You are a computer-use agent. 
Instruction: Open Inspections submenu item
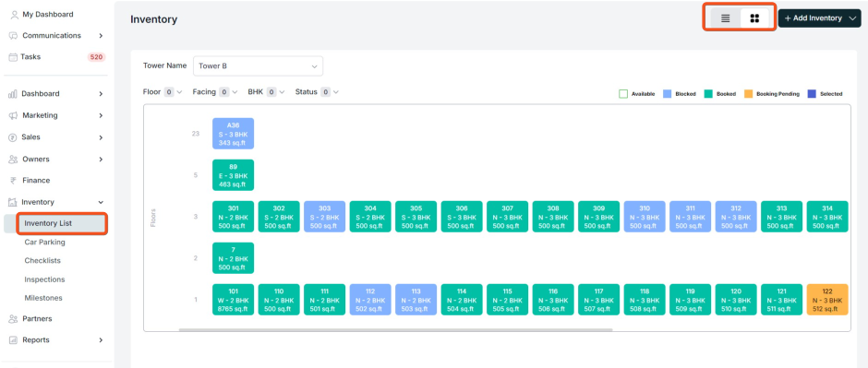[x=45, y=279]
